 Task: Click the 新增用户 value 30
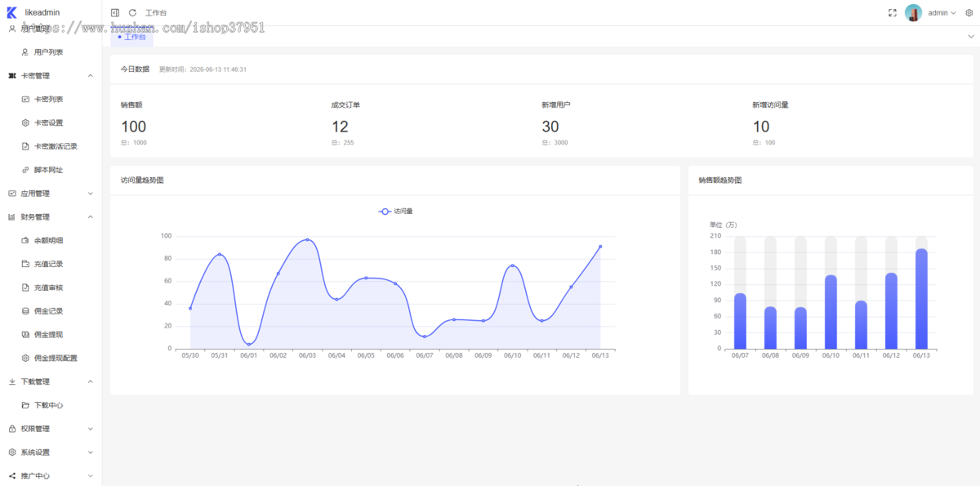[x=550, y=127]
